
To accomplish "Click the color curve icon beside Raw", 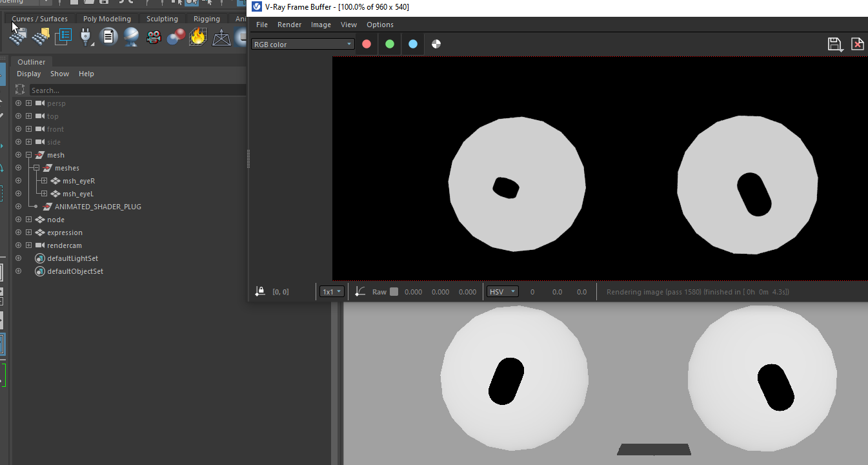I will [x=361, y=291].
